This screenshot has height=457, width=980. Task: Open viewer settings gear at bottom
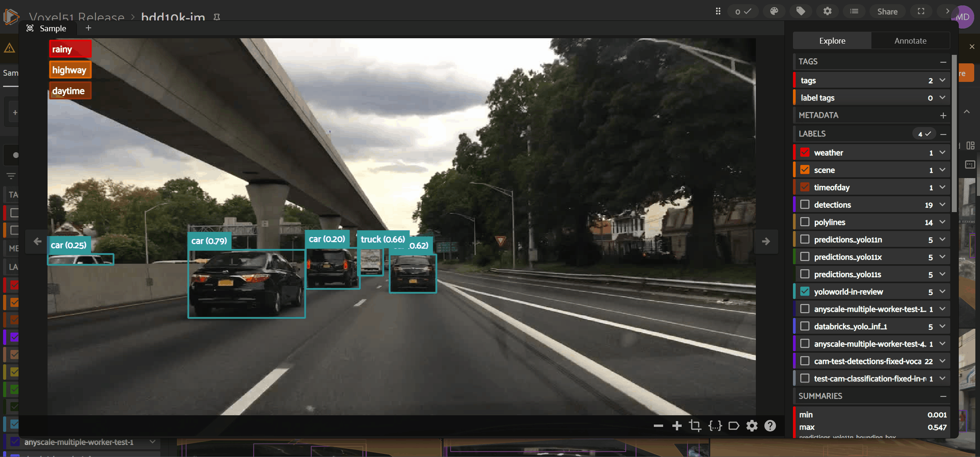(752, 426)
